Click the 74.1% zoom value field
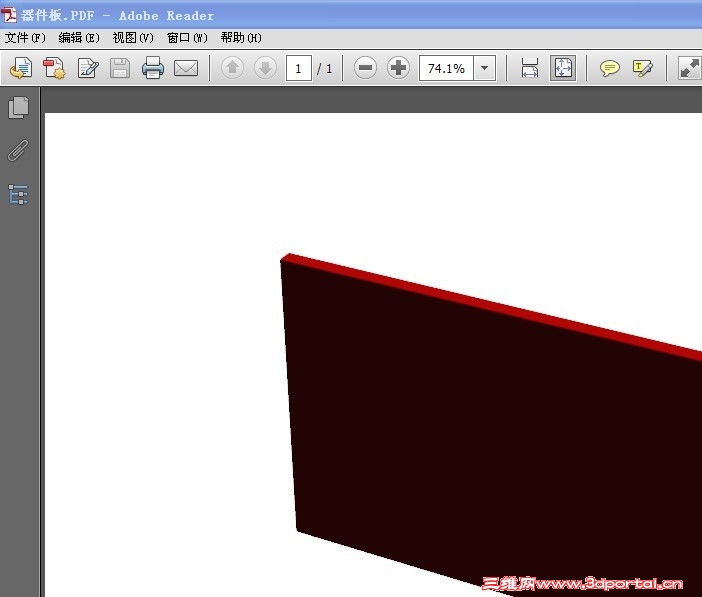 [446, 68]
